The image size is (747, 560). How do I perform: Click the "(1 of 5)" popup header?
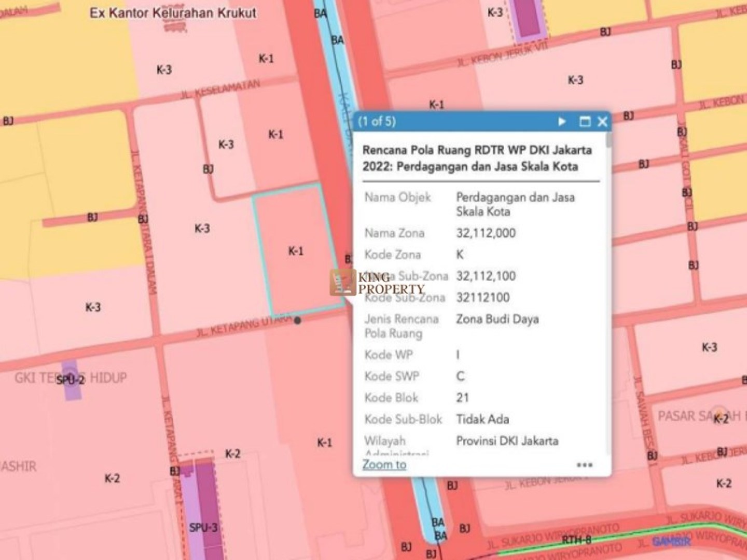click(x=377, y=122)
